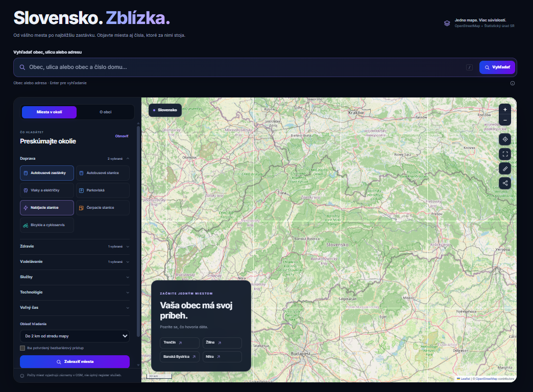
Task: Toggle the Vlaky a električky filter
Action: point(47,190)
